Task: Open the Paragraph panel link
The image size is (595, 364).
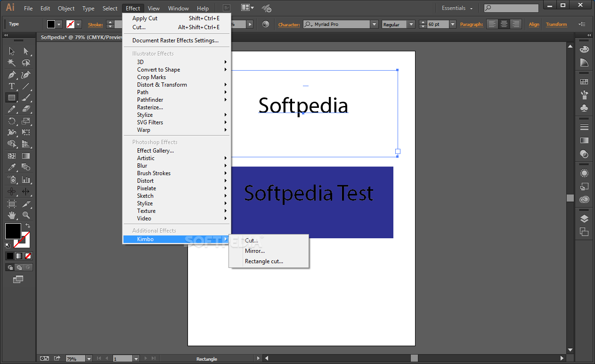Action: pos(472,24)
